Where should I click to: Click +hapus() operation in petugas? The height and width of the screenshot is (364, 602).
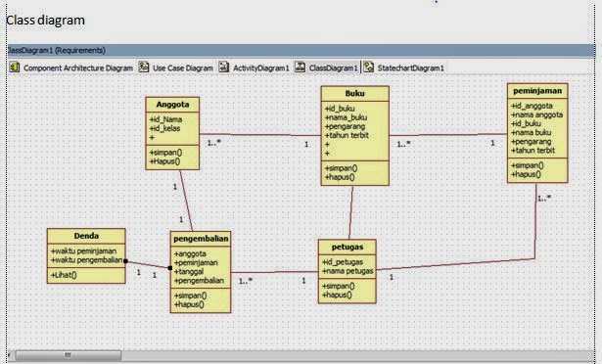pyautogui.click(x=337, y=295)
